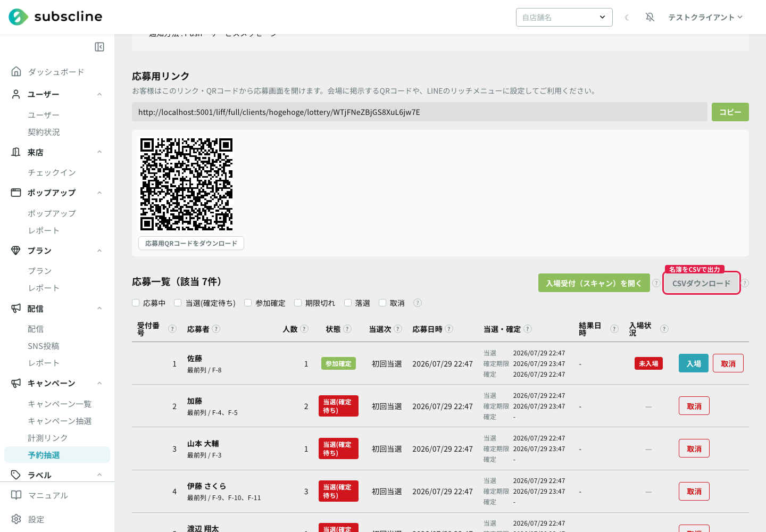Open the 自店舗名 store dropdown
This screenshot has width=766, height=532.
[564, 17]
